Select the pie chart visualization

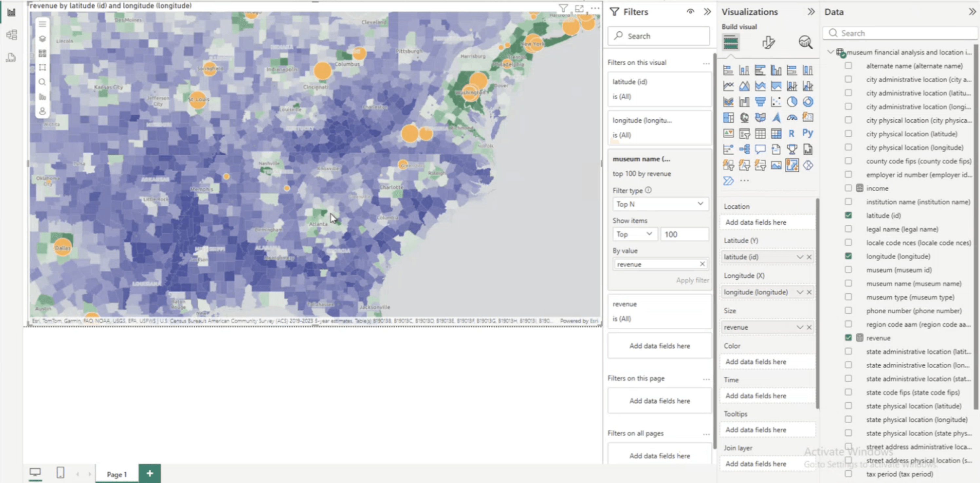pos(791,102)
